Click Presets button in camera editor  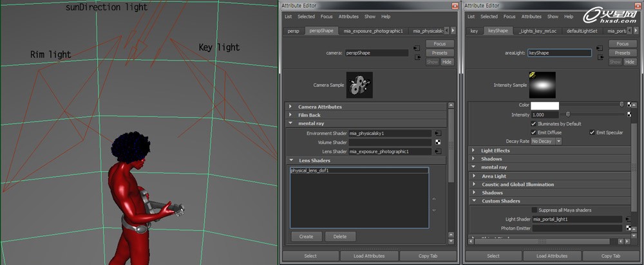[439, 53]
